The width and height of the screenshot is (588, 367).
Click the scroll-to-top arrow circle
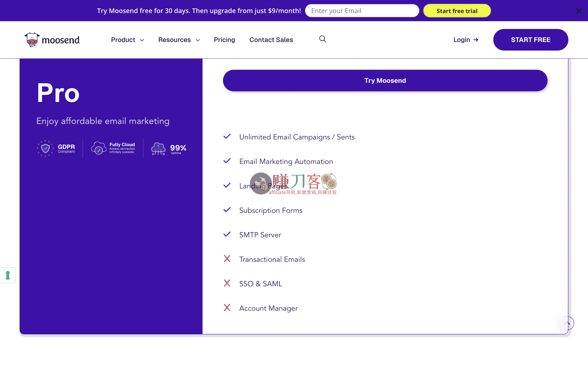(567, 323)
